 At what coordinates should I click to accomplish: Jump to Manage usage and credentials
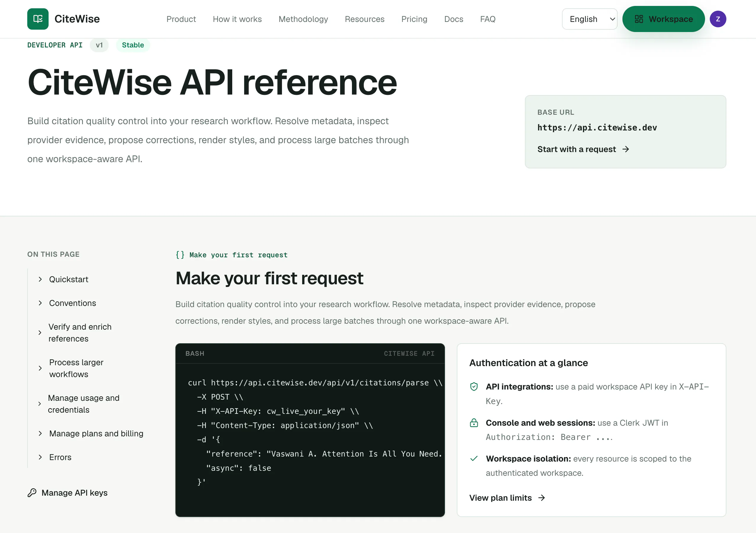[84, 404]
